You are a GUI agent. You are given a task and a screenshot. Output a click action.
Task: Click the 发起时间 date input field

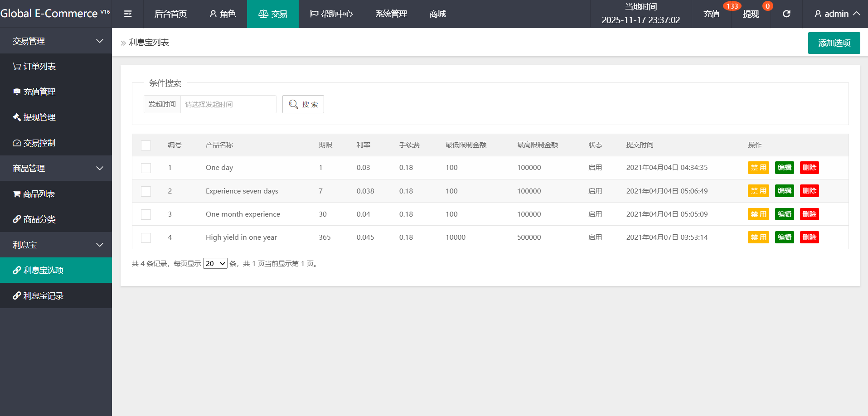(x=228, y=105)
